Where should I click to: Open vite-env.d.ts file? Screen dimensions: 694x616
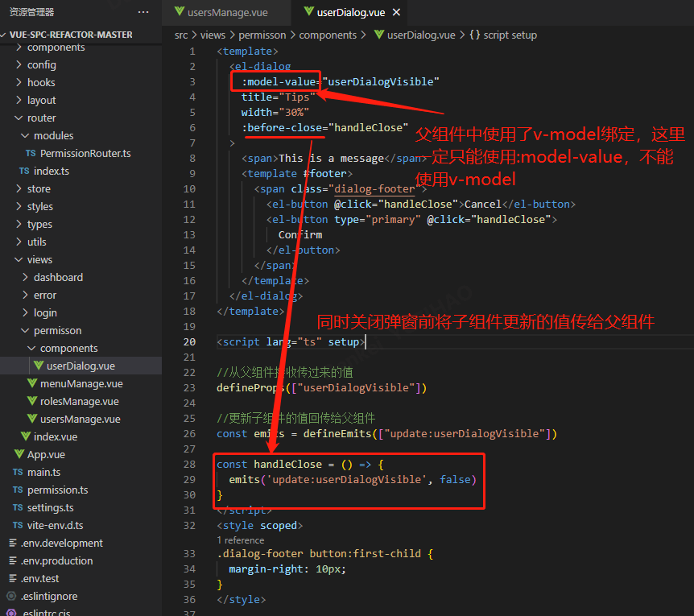click(56, 525)
